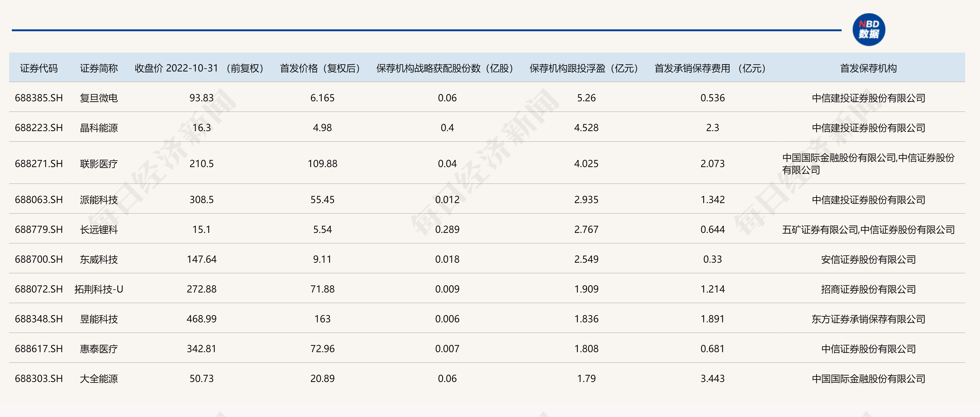Click closing price 147.64
This screenshot has height=417, width=980.
pos(202,259)
